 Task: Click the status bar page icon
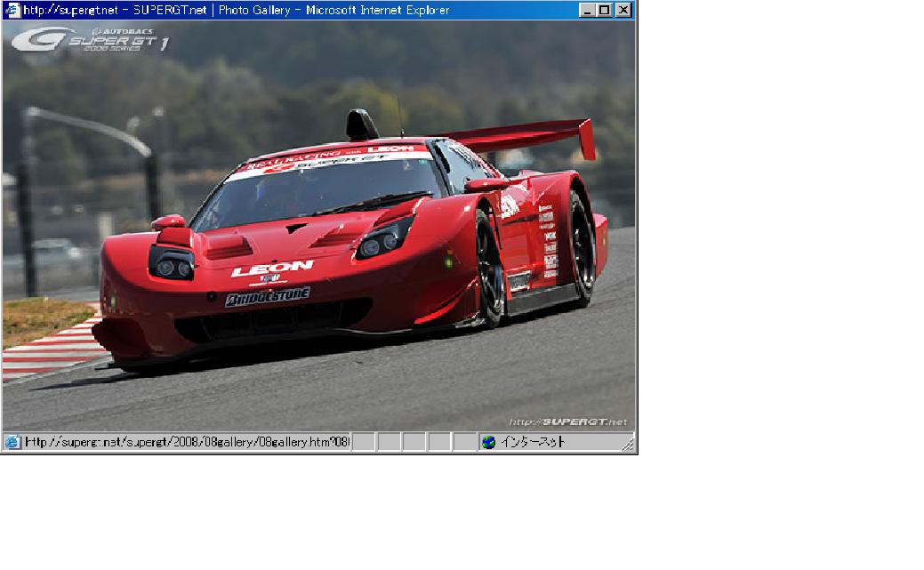click(12, 442)
